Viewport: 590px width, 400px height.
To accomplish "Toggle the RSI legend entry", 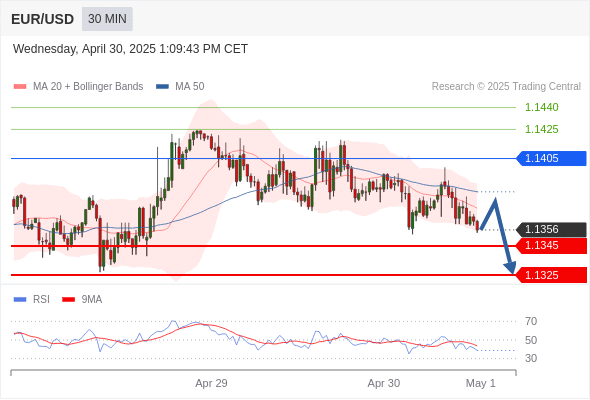I will click(x=32, y=300).
